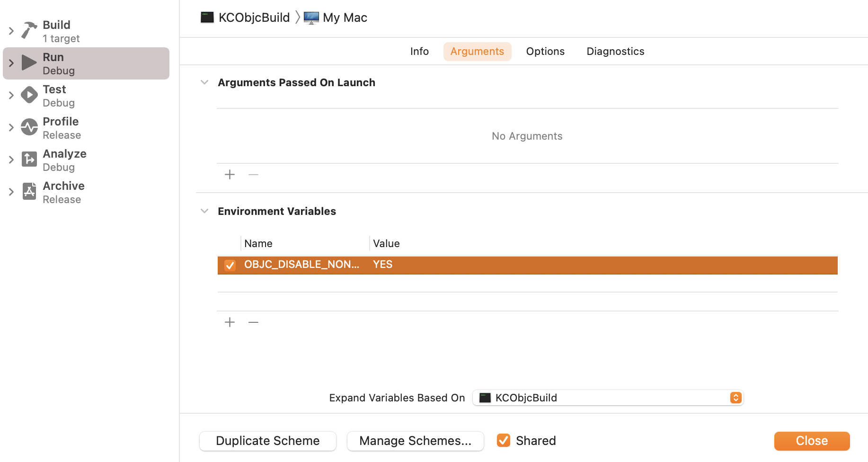Viewport: 868px width, 462px height.
Task: Click the Test diamond icon
Action: click(29, 95)
